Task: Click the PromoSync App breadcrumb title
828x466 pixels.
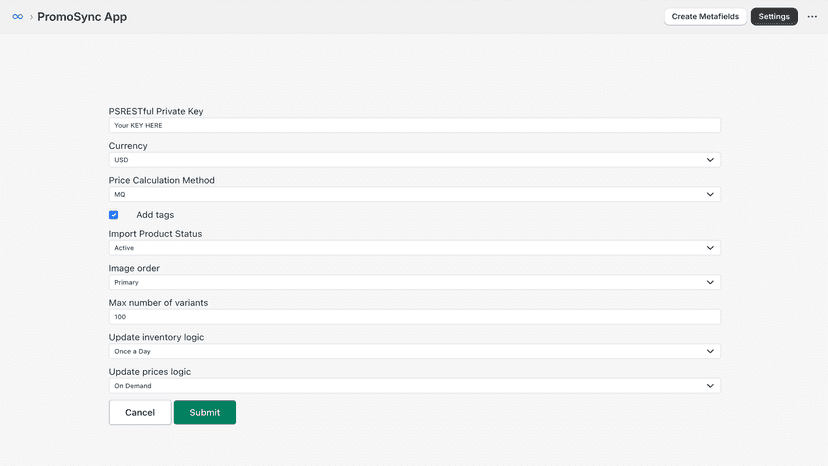Action: pyautogui.click(x=82, y=17)
